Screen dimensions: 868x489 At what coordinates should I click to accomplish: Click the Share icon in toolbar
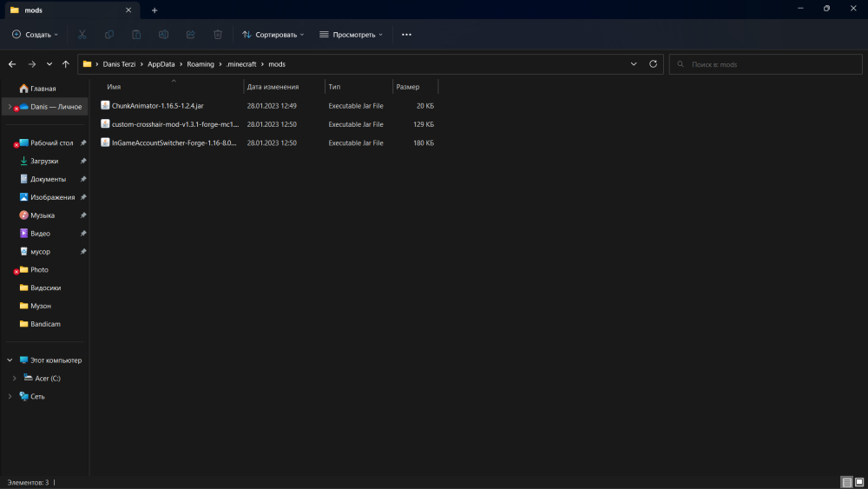(190, 35)
